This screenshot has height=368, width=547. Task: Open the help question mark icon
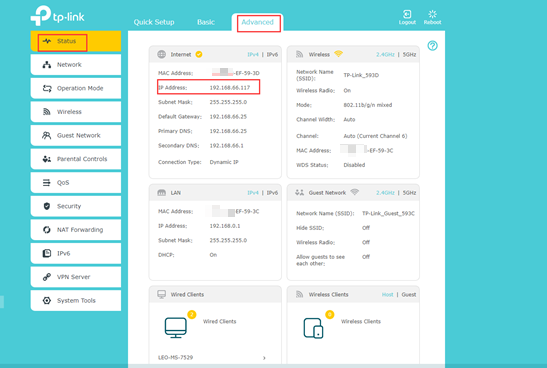click(433, 46)
